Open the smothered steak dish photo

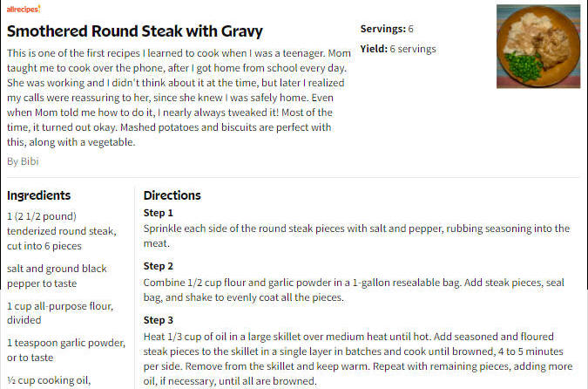coord(538,46)
